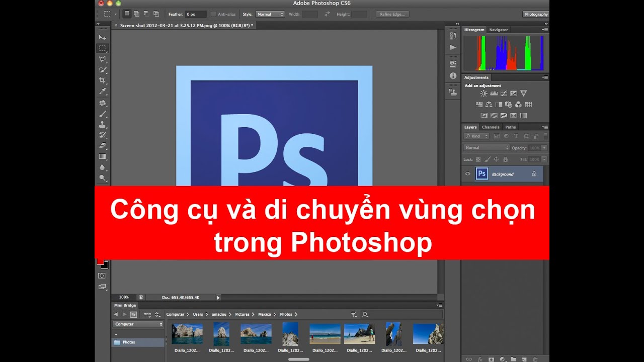Toggle lock transparent pixels
This screenshot has height=362, width=644.
pyautogui.click(x=478, y=159)
